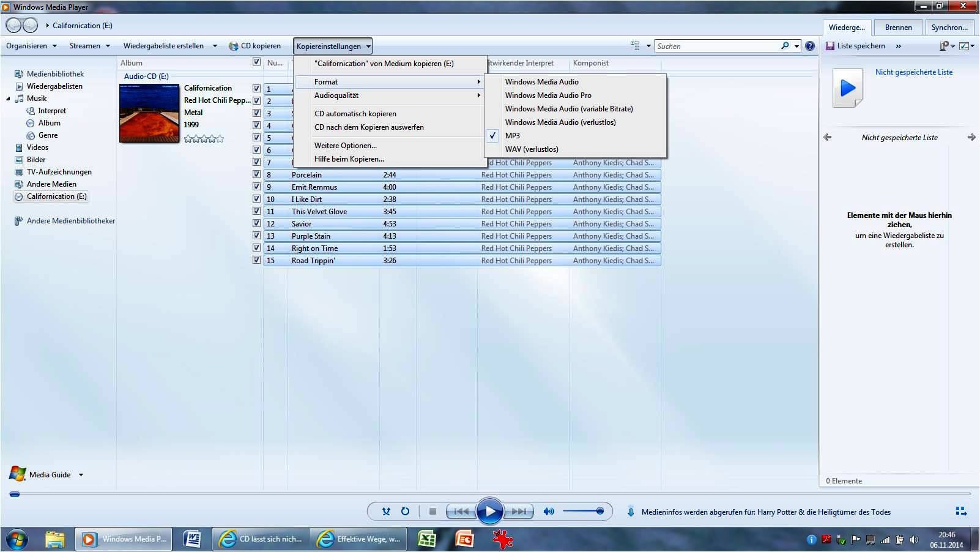Click the Back navigation arrow

coord(13,25)
